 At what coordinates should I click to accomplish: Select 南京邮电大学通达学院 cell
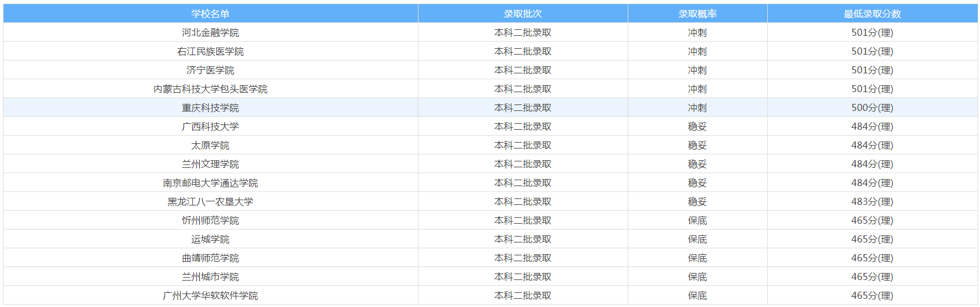click(210, 183)
